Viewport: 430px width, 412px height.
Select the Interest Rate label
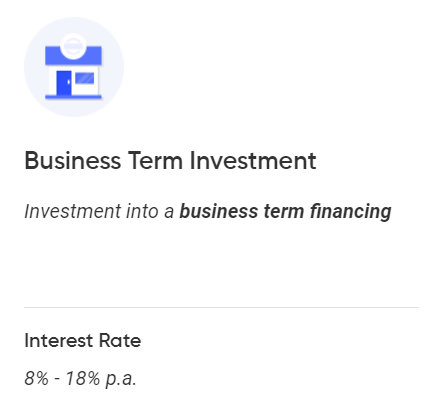pyautogui.click(x=83, y=341)
